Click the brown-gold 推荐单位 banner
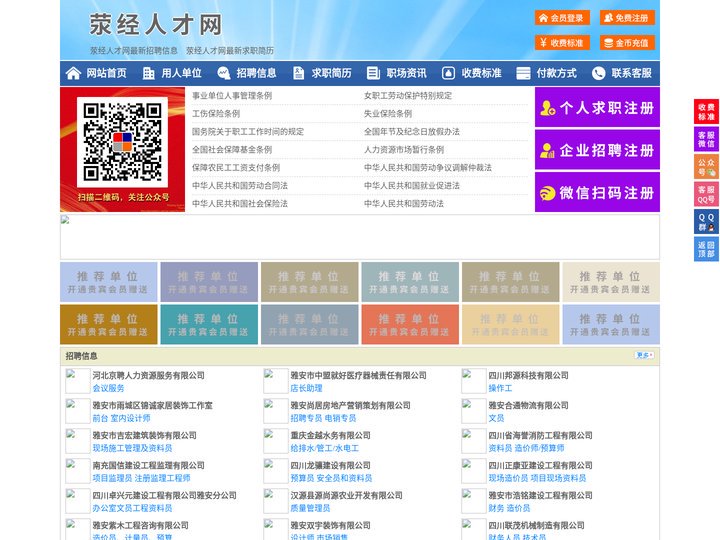 tap(108, 324)
